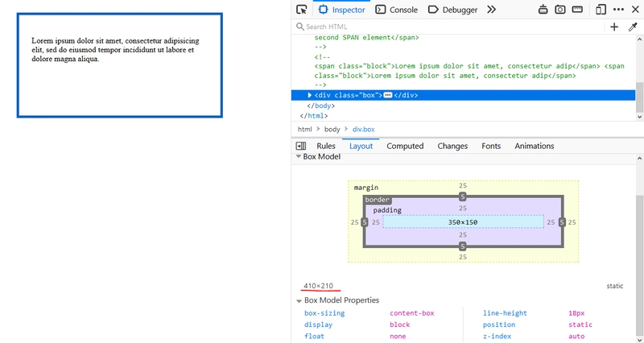This screenshot has width=644, height=343.
Task: Toggle paint flashing icon in toolbar
Action: click(x=543, y=10)
